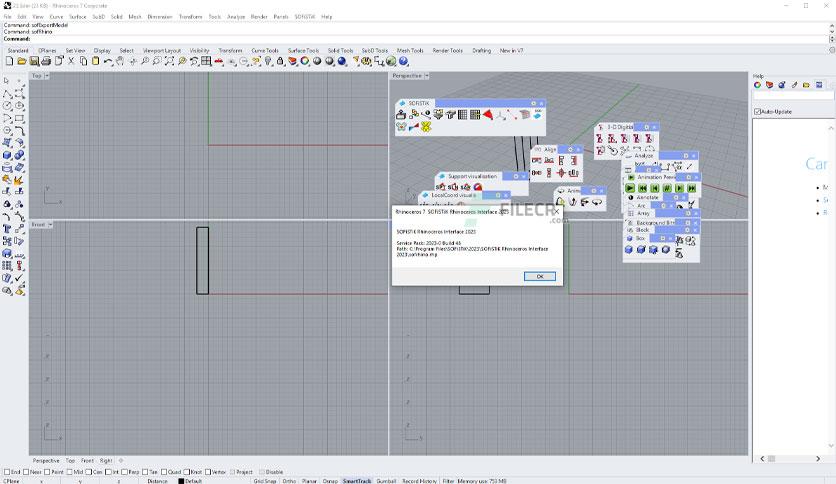The image size is (836, 484).
Task: Enable the Mid osnap checkbox
Action: tap(69, 472)
